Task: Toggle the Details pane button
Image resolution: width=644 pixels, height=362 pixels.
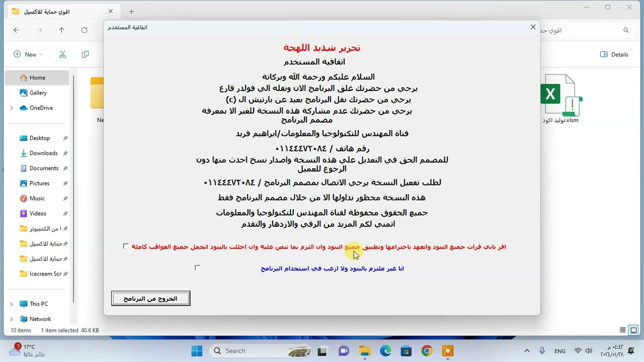Action: (x=614, y=54)
